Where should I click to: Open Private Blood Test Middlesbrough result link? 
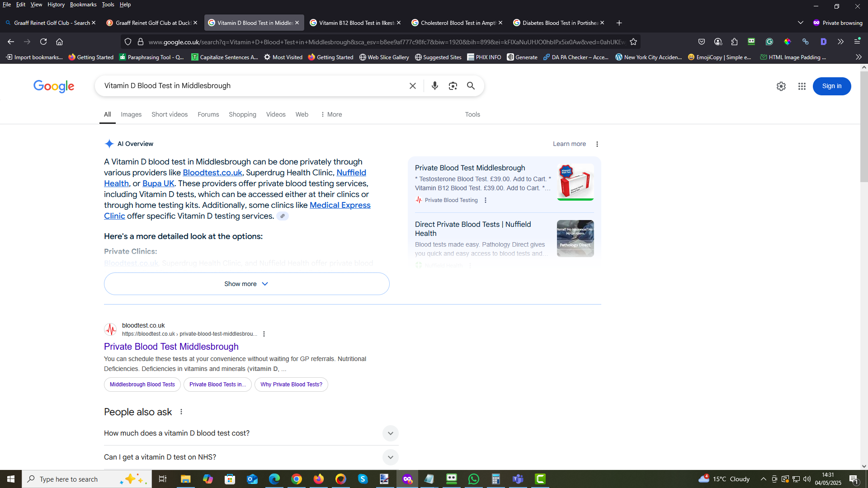click(171, 347)
